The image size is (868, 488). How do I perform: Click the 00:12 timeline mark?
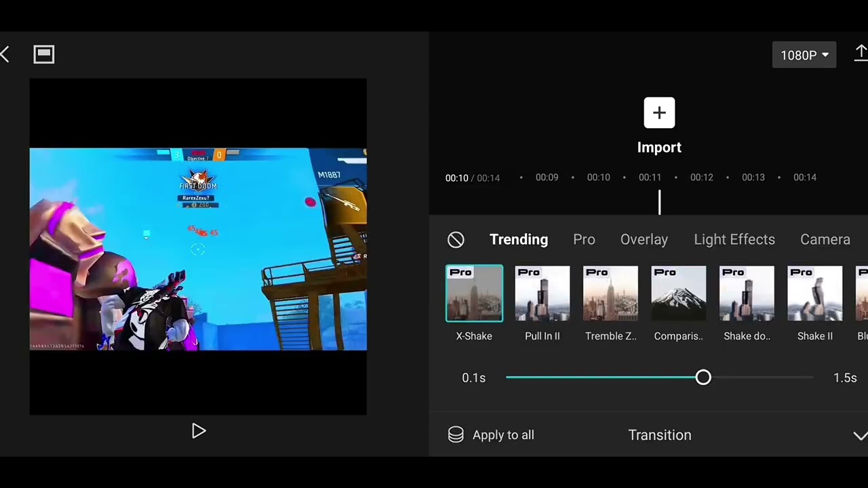click(x=702, y=178)
